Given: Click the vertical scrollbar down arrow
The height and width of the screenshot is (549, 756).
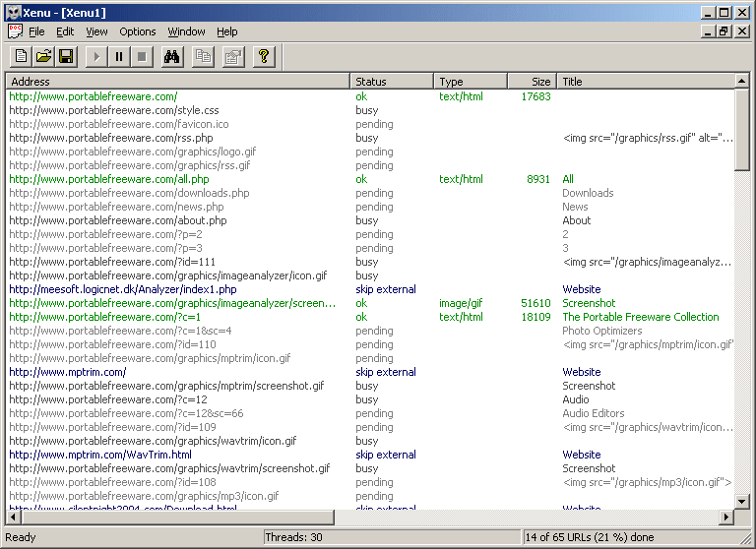Looking at the screenshot, I should pos(742,501).
